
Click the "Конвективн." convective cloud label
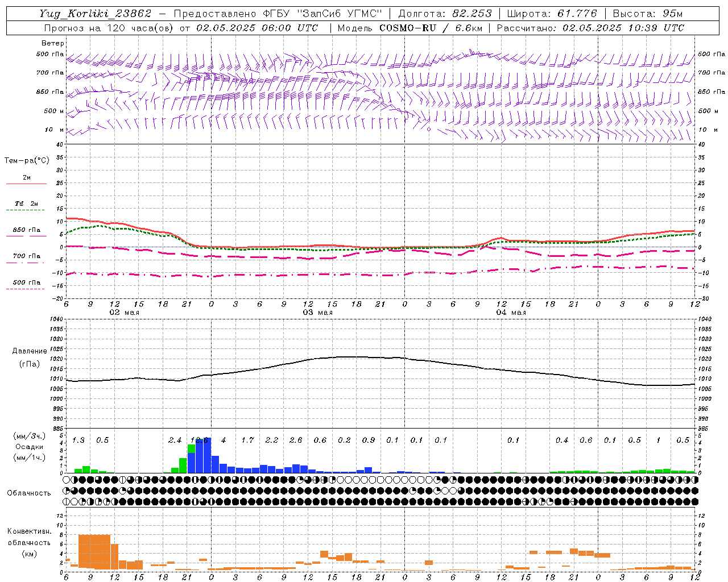[x=29, y=531]
